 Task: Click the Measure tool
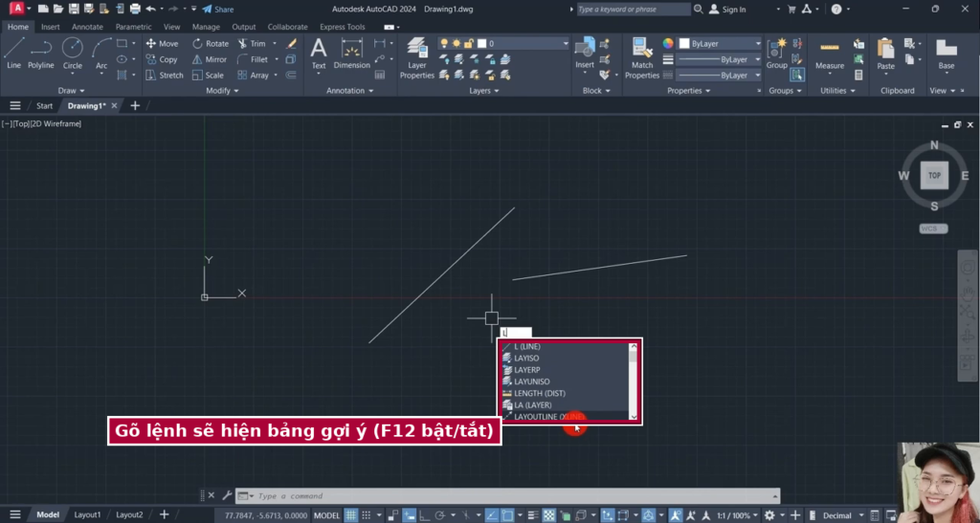(x=830, y=53)
